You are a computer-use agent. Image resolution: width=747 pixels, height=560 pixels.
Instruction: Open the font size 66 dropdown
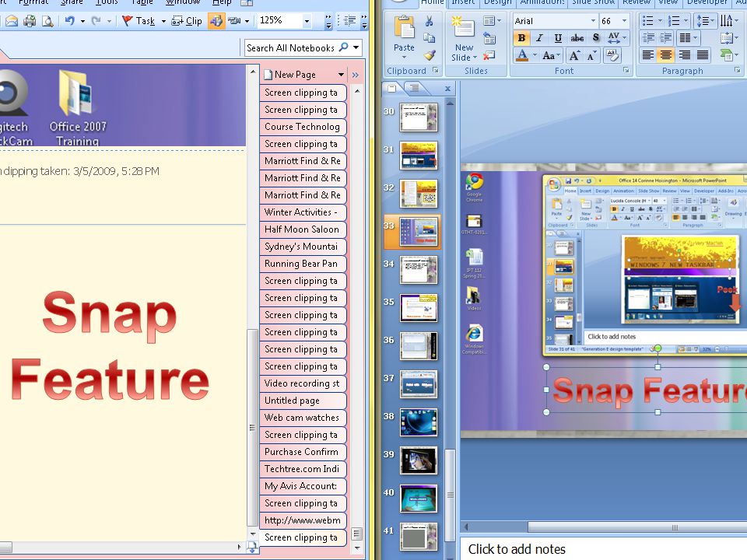[624, 21]
